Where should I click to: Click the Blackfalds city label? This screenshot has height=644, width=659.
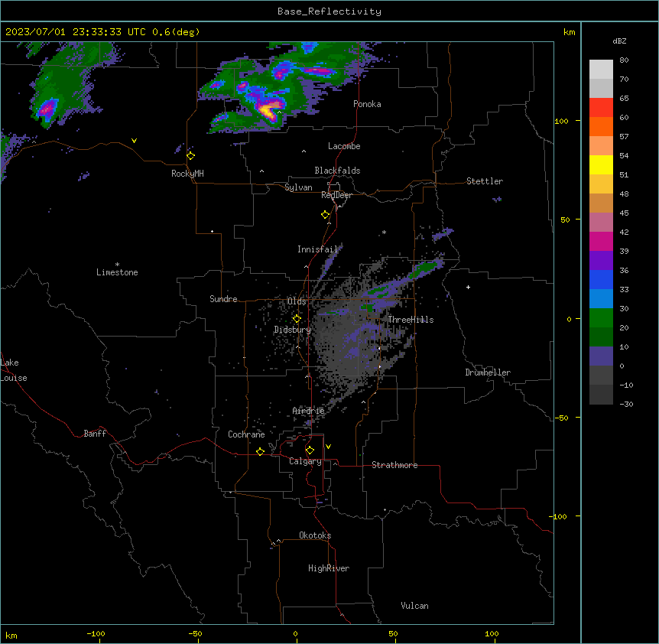[337, 171]
